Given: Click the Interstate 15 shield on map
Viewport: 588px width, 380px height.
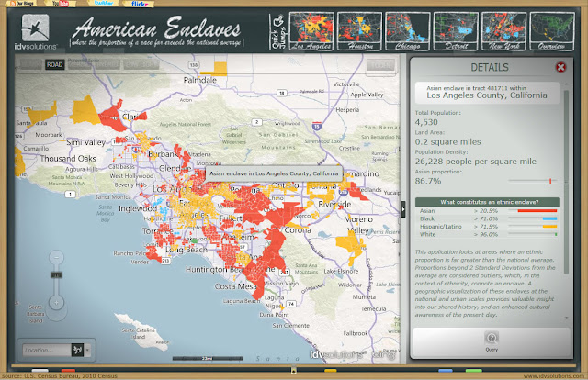Looking at the screenshot, I should tap(317, 126).
